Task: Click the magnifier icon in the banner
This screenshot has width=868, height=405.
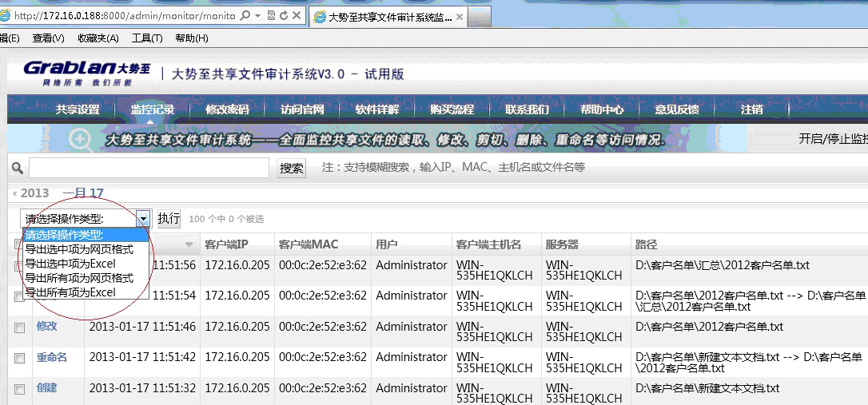Action: [81, 139]
